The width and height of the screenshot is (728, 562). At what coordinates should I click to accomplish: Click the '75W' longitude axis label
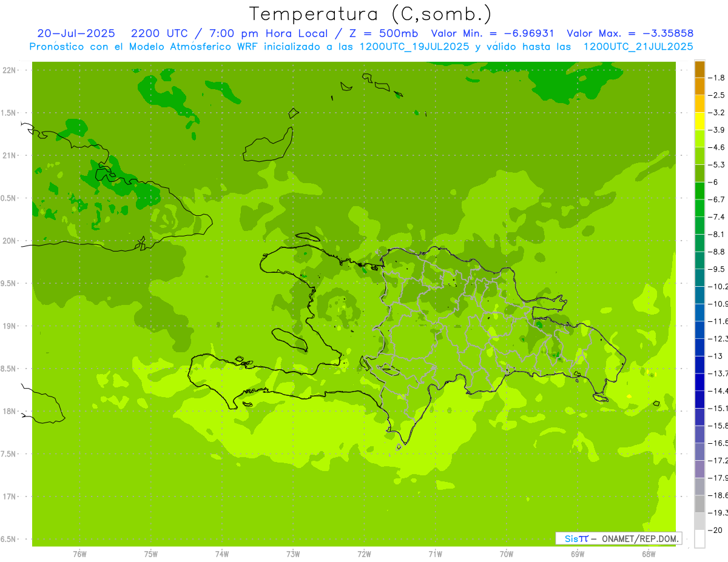pyautogui.click(x=151, y=554)
